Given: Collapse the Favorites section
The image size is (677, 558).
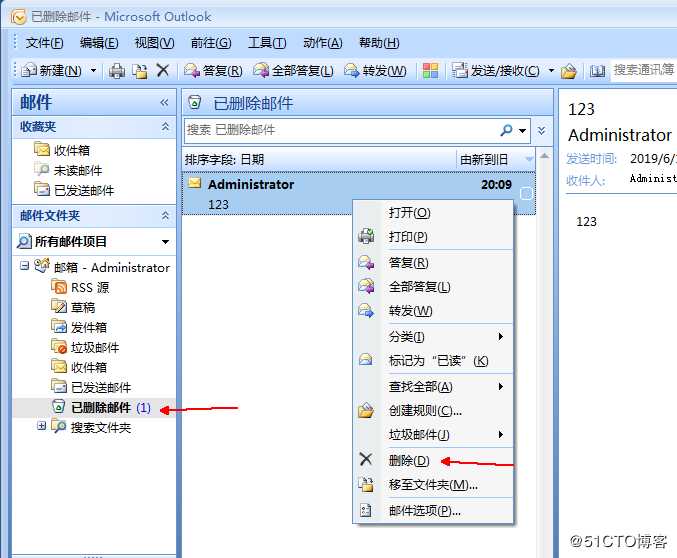Looking at the screenshot, I should click(165, 127).
